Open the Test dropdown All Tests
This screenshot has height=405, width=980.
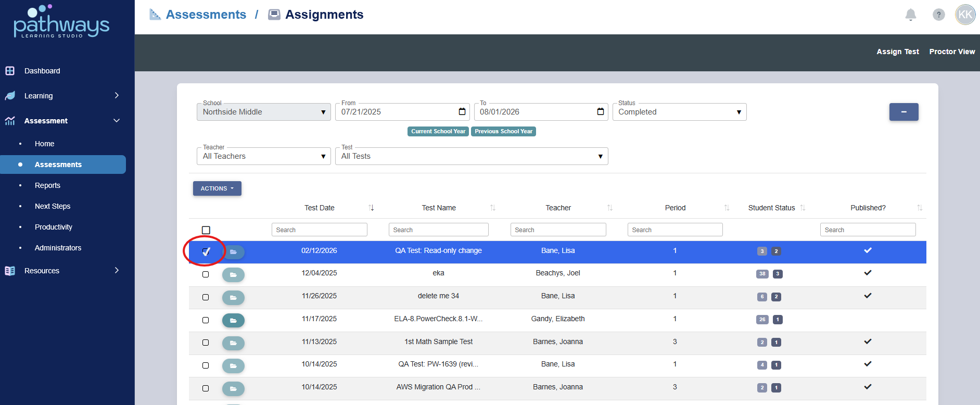tap(472, 156)
